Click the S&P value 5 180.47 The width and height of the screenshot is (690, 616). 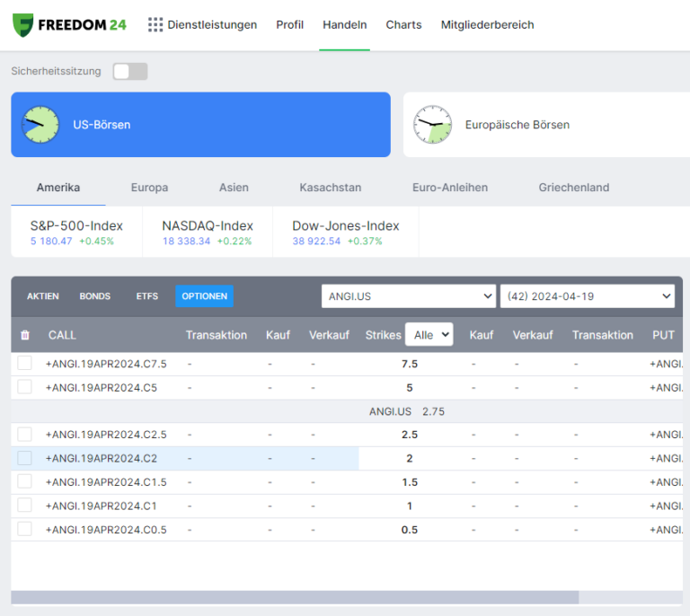pos(51,241)
